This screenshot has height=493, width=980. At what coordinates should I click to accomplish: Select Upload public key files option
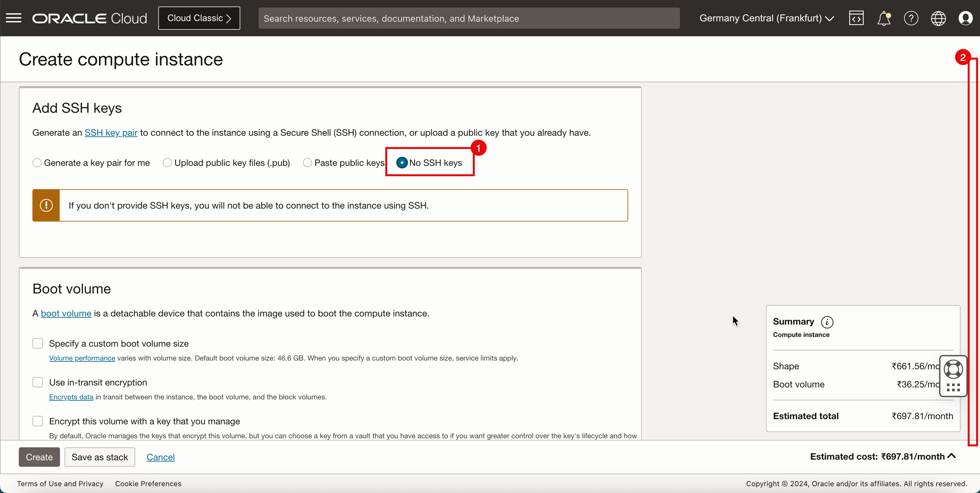pyautogui.click(x=167, y=163)
